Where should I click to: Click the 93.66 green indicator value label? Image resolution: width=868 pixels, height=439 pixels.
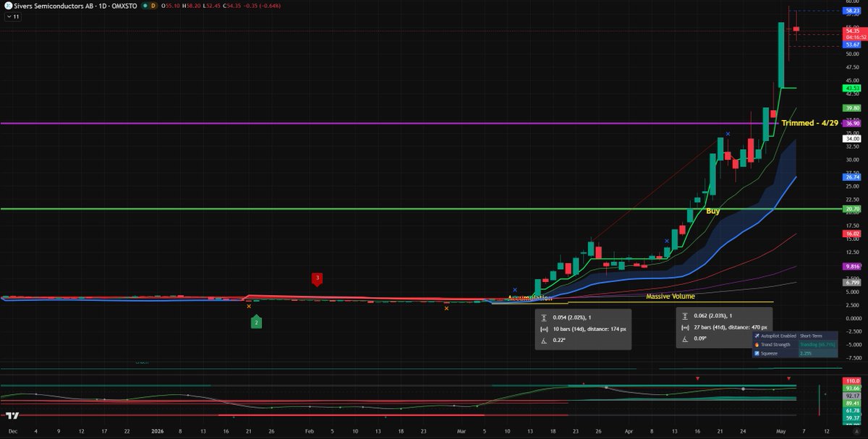[851, 388]
